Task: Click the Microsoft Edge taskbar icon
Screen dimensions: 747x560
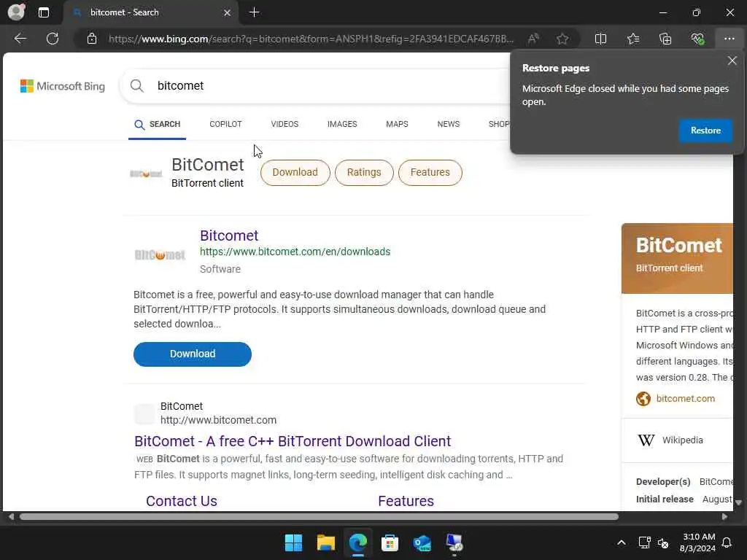Action: [357, 542]
